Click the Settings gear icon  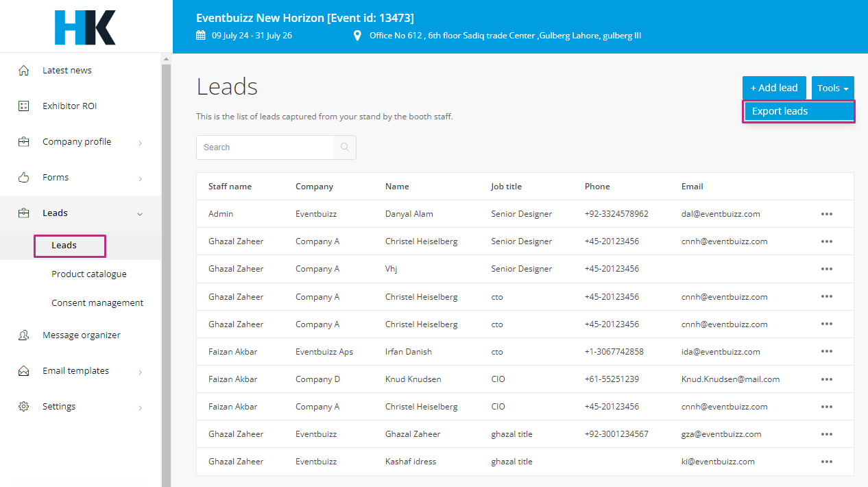(x=24, y=407)
